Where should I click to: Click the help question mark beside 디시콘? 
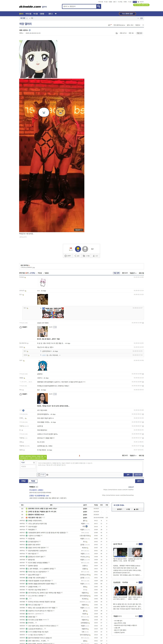pos(47,475)
